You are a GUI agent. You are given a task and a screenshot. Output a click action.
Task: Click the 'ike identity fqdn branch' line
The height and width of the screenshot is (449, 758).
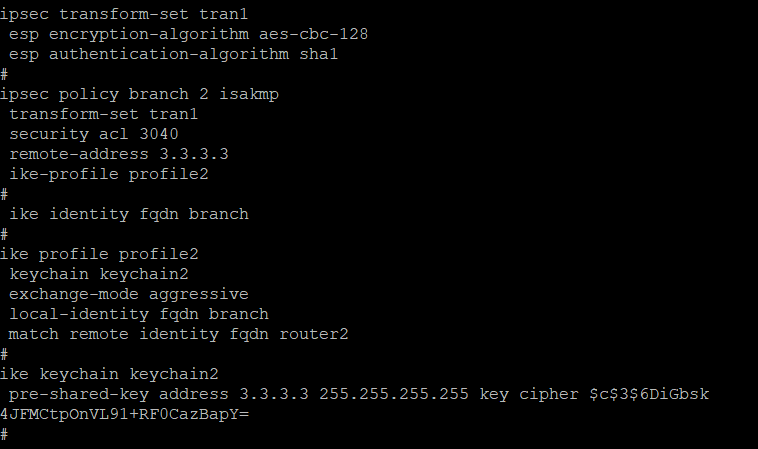pyautogui.click(x=129, y=213)
